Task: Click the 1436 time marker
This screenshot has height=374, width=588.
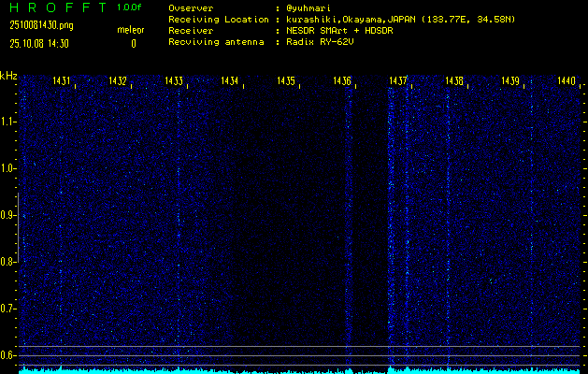Action: pos(342,80)
